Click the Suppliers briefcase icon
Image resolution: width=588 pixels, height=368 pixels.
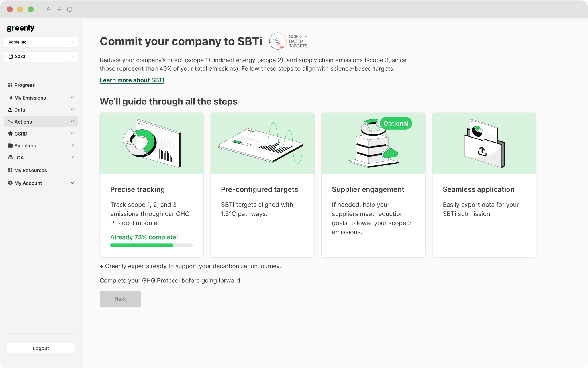coord(10,145)
